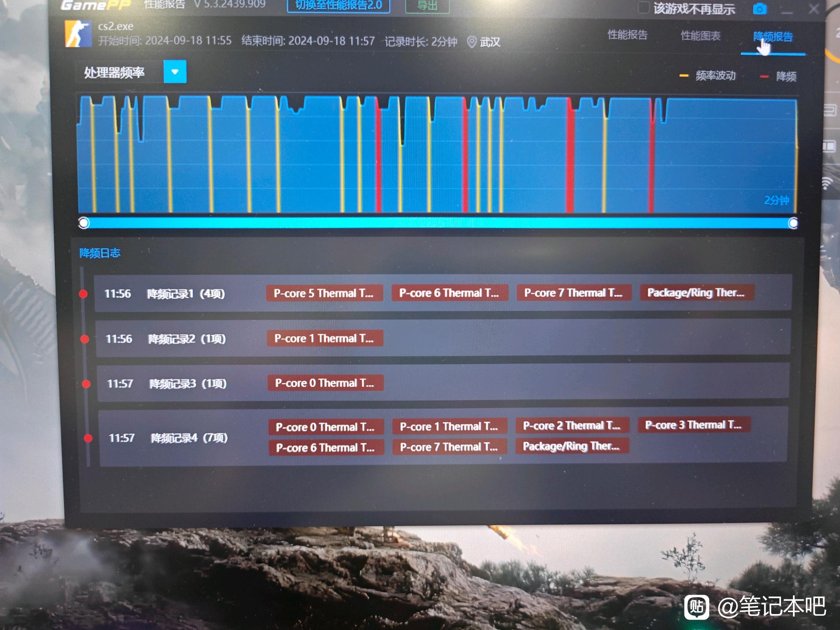The width and height of the screenshot is (840, 630).
Task: Click P-core 5 Thermal tag in record 1
Action: tap(324, 293)
